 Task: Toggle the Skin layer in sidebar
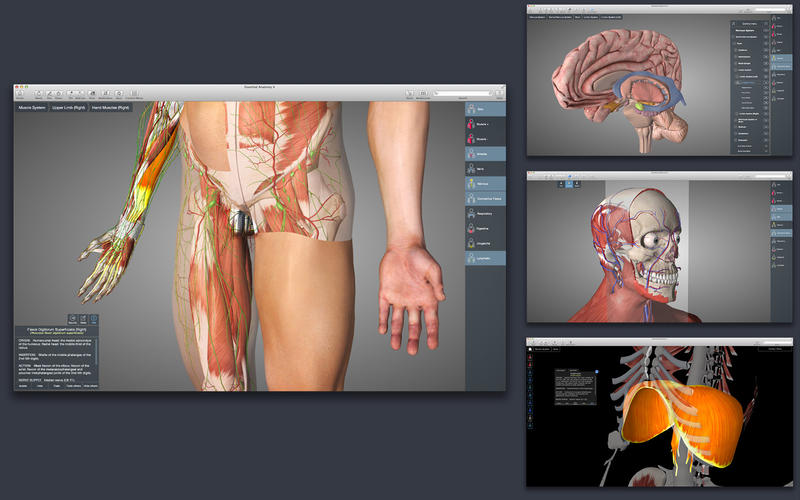coord(485,109)
